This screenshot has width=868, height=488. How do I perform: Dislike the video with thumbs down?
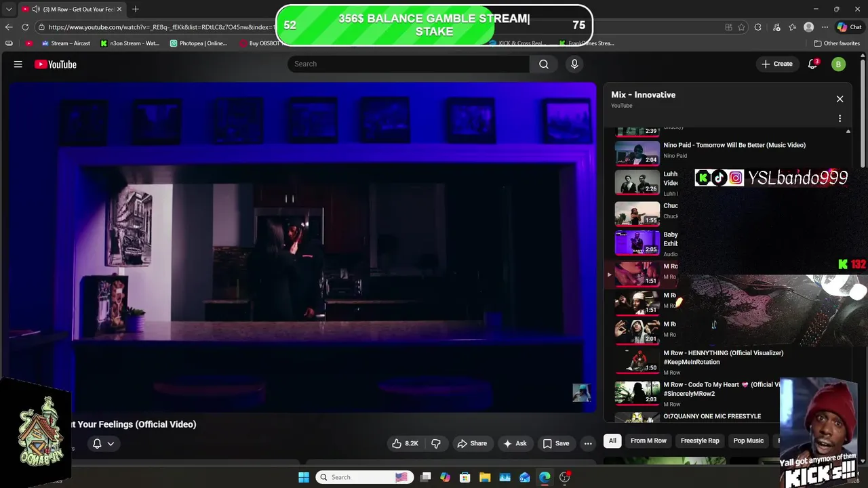pos(436,443)
